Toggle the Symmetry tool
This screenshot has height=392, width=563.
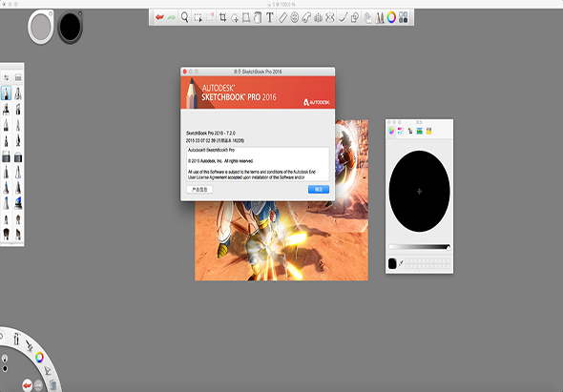[x=329, y=17]
